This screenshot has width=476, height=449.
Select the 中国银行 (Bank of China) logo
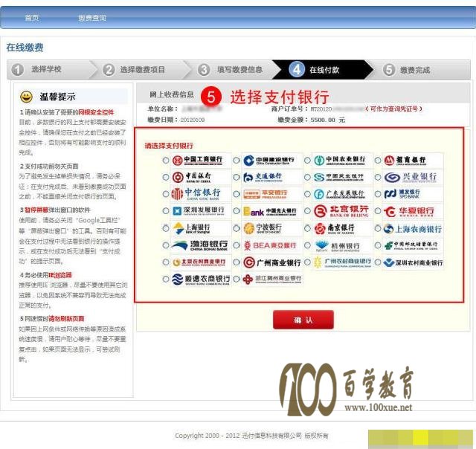[200, 177]
